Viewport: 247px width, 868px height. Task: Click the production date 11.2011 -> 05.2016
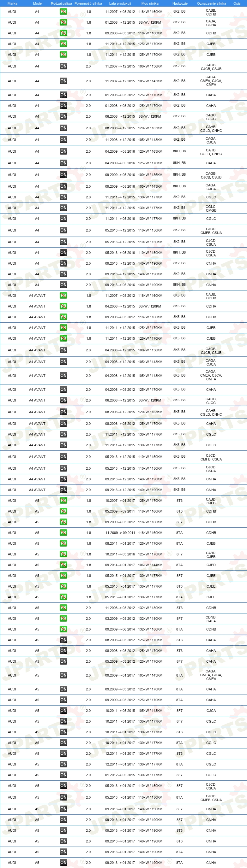pos(120,219)
